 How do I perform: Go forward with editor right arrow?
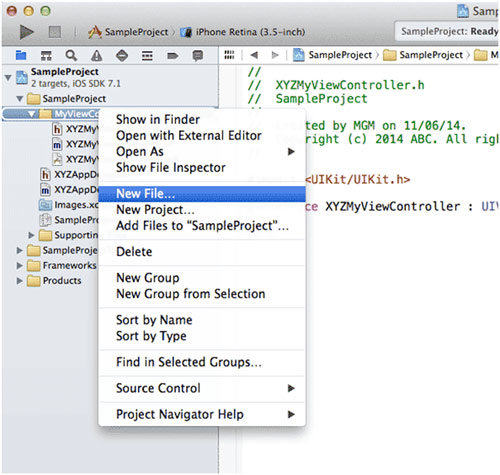coord(275,55)
